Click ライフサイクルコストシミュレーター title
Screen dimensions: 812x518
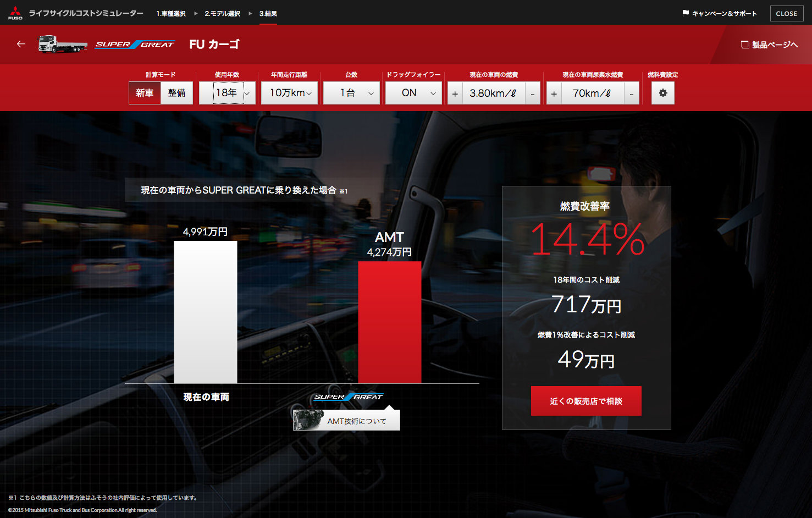point(86,13)
